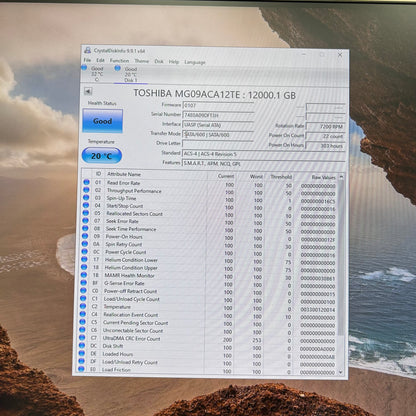Select the Good 20 °C Disk 1 tab

click(131, 74)
